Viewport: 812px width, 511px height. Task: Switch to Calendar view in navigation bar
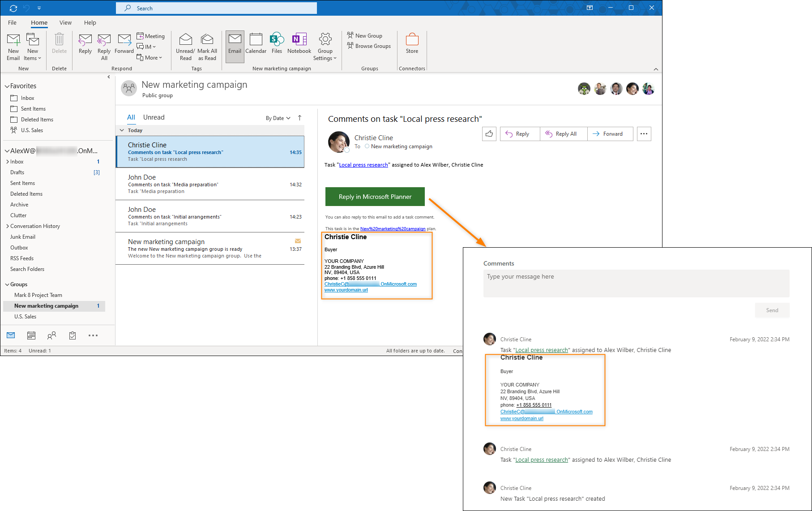pyautogui.click(x=31, y=335)
